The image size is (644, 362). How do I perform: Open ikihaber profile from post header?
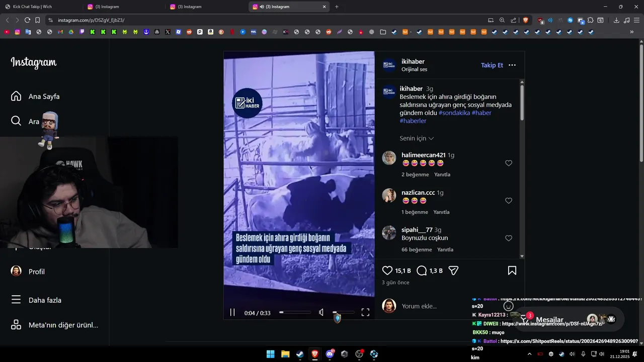(413, 61)
